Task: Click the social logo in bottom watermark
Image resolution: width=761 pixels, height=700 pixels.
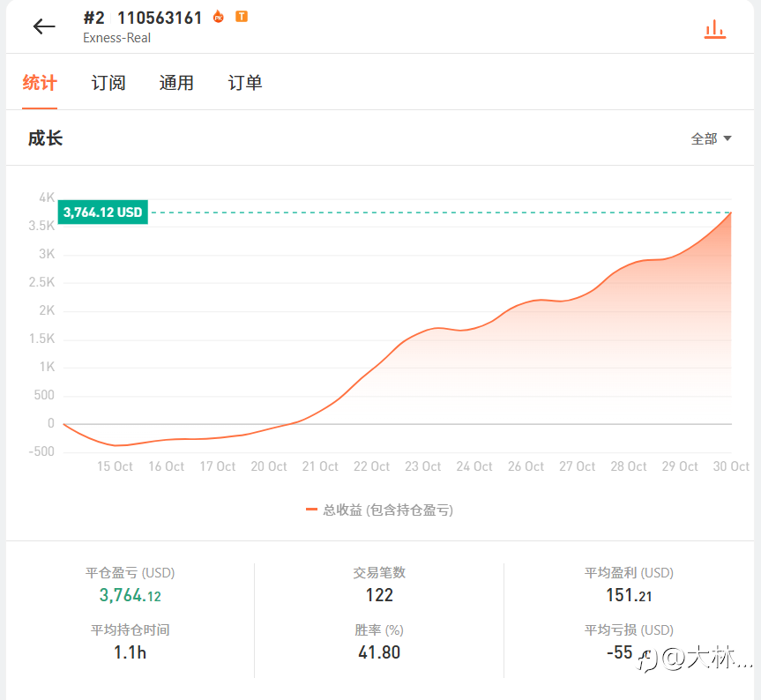Action: pyautogui.click(x=649, y=659)
